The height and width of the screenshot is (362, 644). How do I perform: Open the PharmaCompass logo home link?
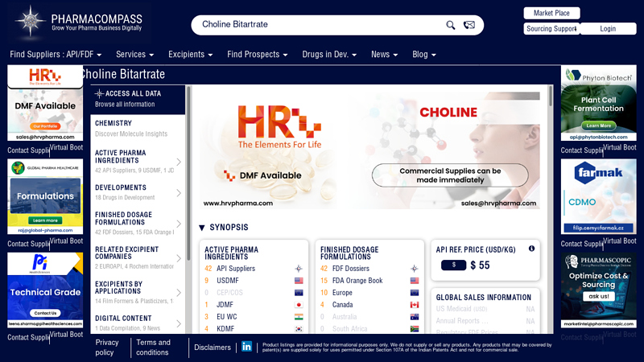[x=79, y=23]
